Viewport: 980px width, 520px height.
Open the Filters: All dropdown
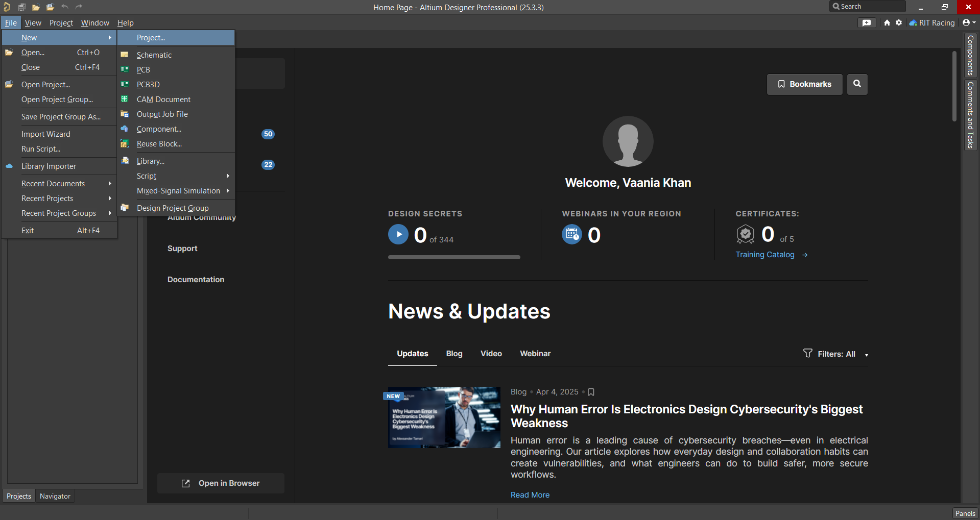[x=835, y=354]
